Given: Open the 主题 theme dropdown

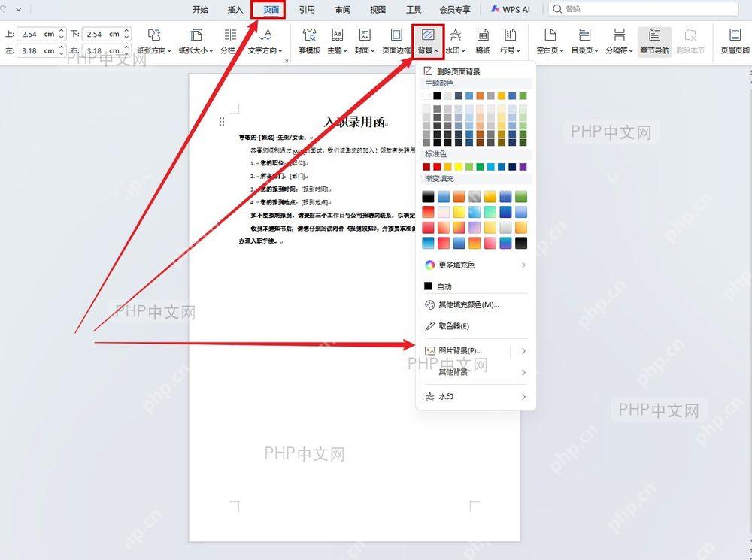Looking at the screenshot, I should pyautogui.click(x=337, y=41).
